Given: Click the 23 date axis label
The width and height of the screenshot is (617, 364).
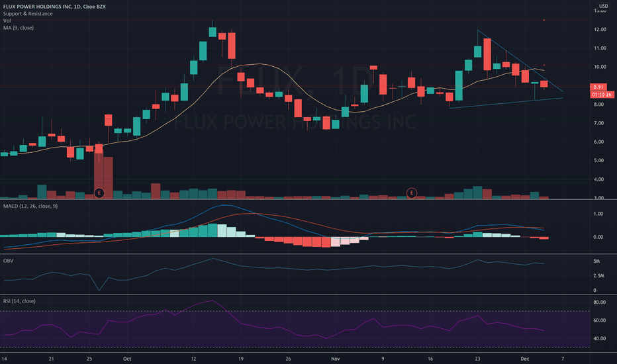Looking at the screenshot, I should coord(477,359).
